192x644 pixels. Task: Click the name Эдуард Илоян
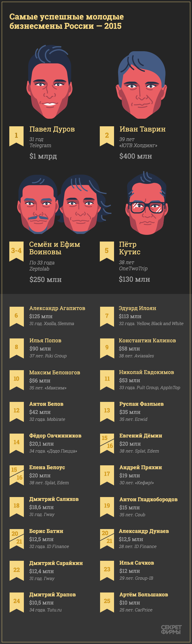(138, 308)
